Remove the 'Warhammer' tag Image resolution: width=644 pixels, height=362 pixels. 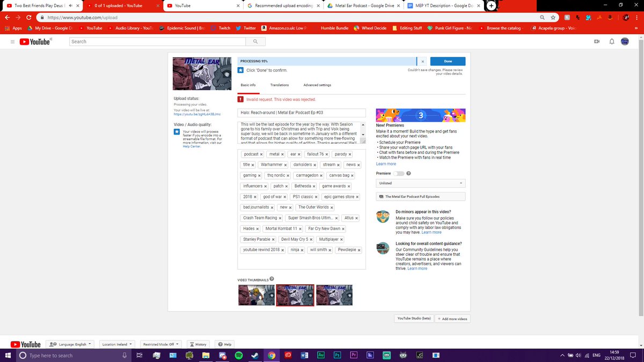286,165
